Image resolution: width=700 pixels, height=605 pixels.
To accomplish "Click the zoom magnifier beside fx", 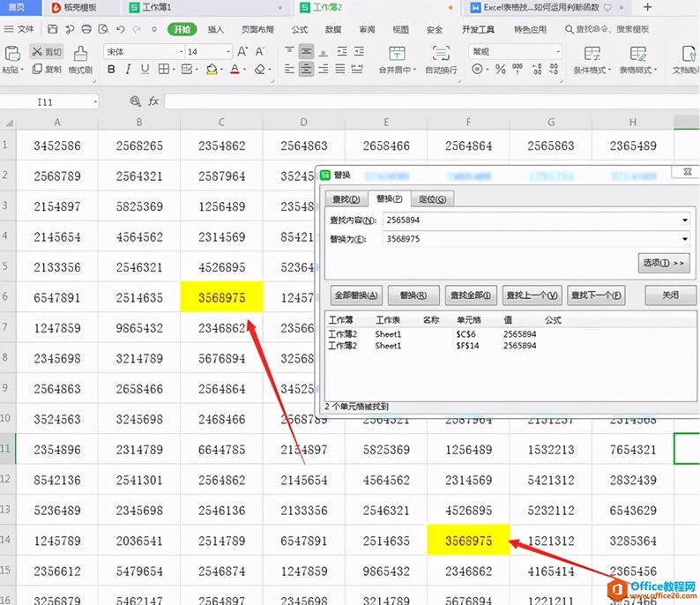I will (135, 101).
